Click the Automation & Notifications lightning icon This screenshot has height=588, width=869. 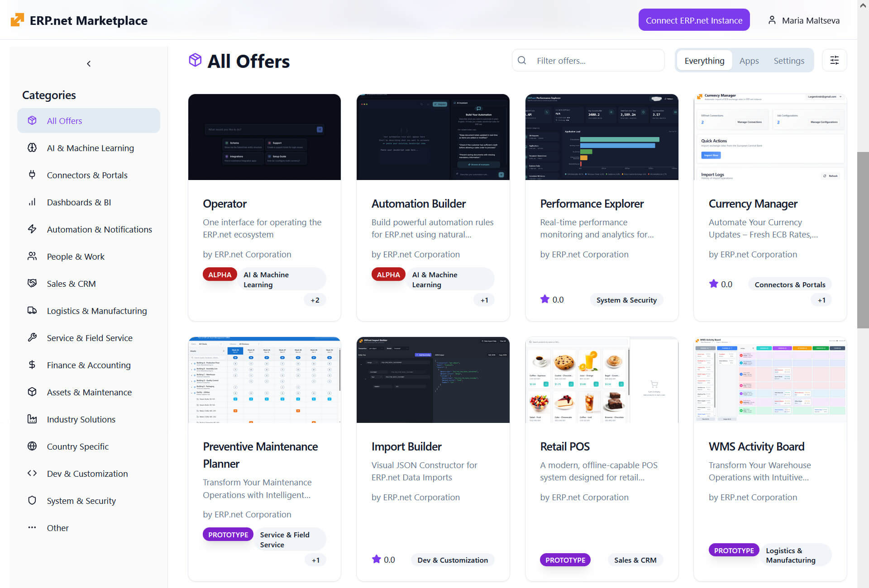(32, 229)
